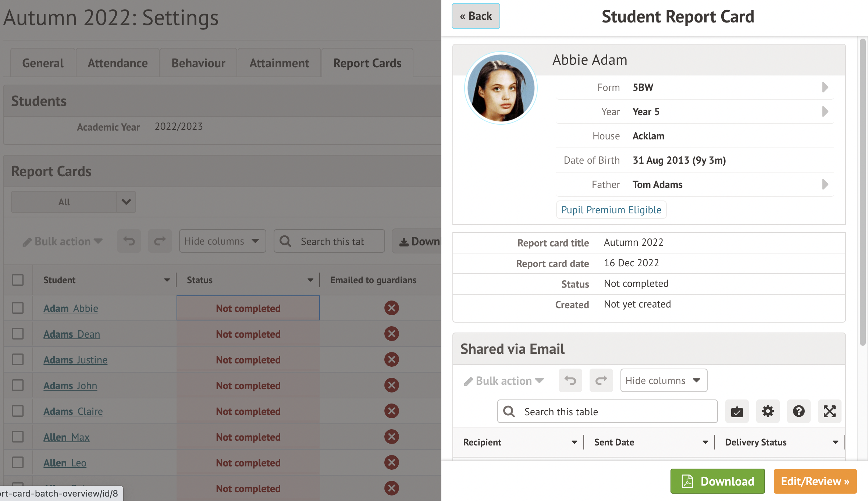Viewport: 868px width, 501px height.
Task: Tick the checkbox for Adam Abbie
Action: [18, 308]
